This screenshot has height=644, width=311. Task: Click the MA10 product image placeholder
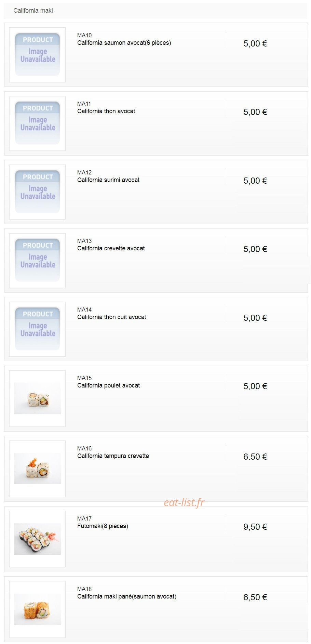tap(37, 55)
